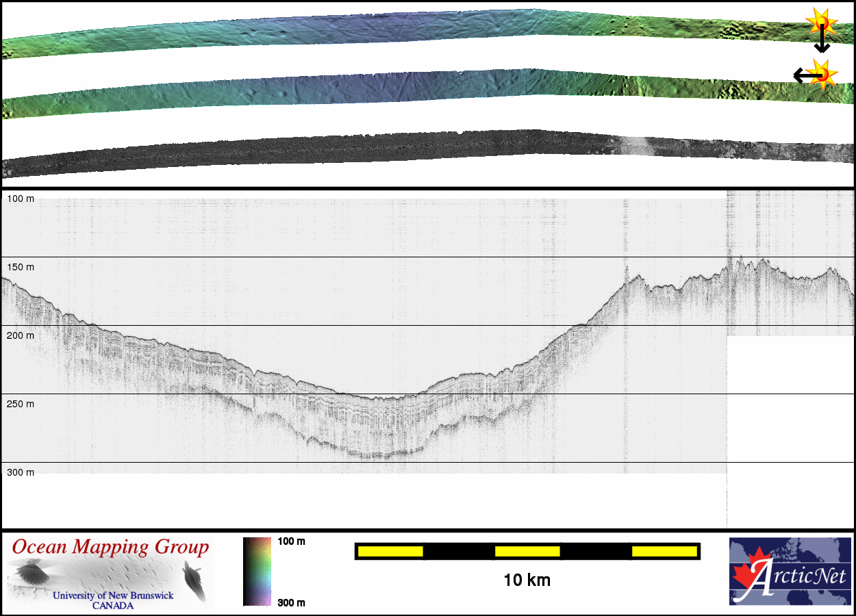
Task: Select the 200 m depth axis label
Action: (x=21, y=335)
